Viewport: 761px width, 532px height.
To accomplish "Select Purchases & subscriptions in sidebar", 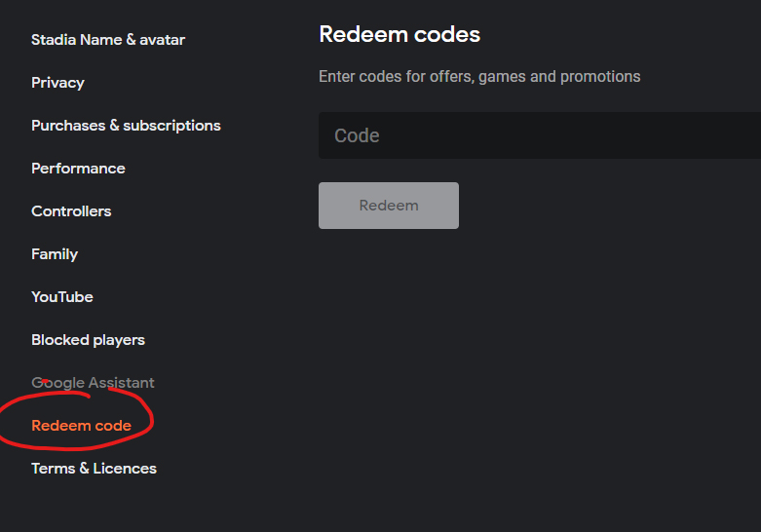I will [126, 126].
